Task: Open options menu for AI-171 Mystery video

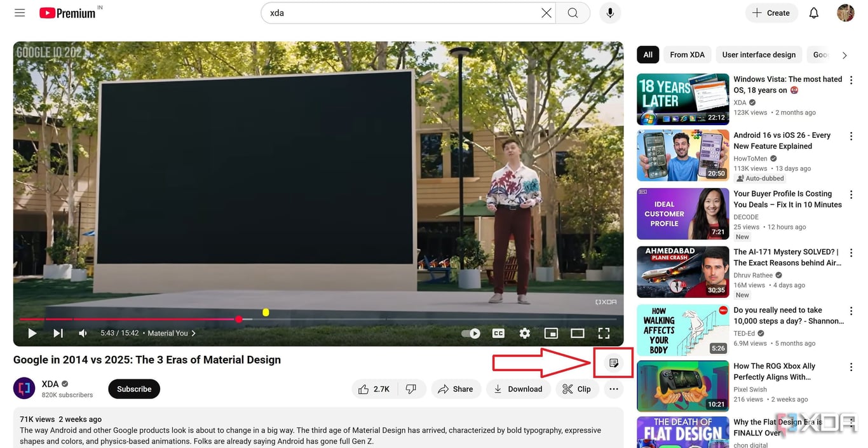Action: 851,253
